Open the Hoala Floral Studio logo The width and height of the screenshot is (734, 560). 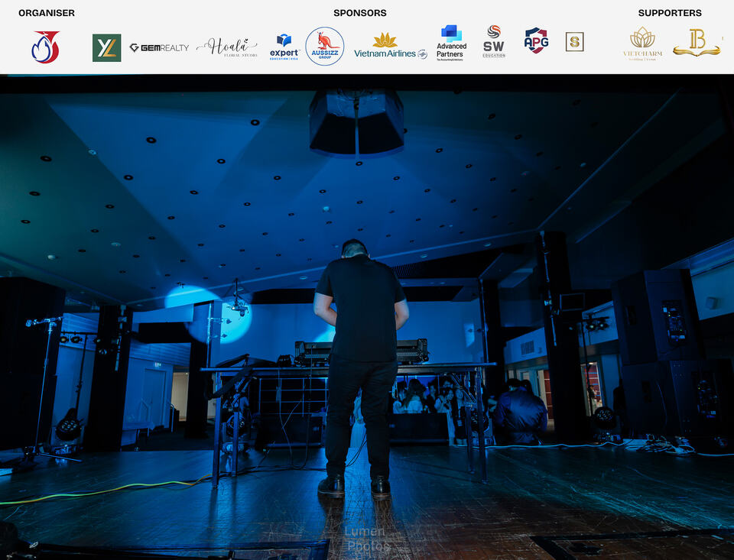(227, 47)
